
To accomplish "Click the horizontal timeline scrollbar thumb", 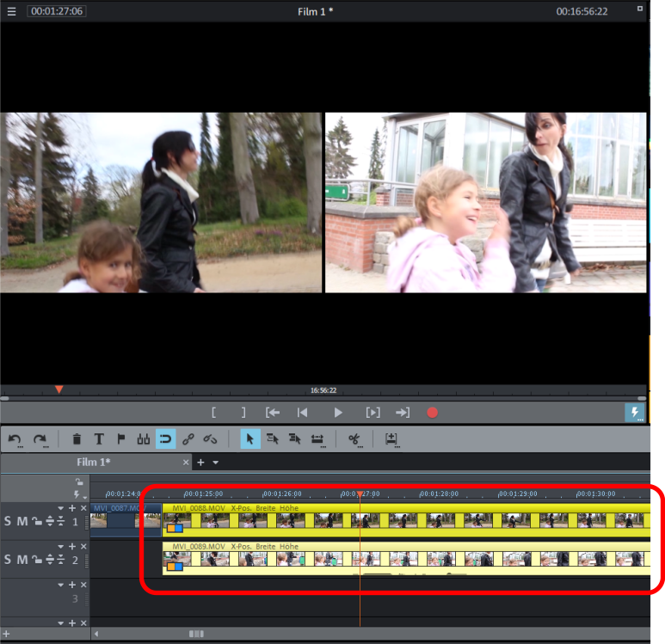I will (196, 634).
